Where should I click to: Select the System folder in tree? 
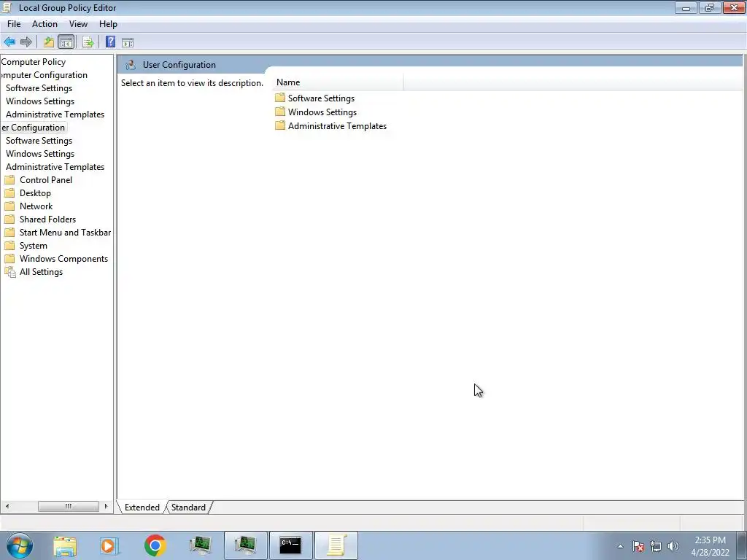click(34, 246)
